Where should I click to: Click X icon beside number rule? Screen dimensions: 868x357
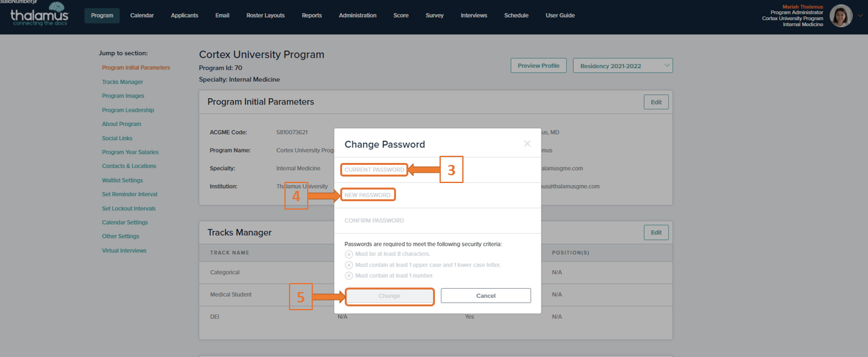(x=349, y=275)
